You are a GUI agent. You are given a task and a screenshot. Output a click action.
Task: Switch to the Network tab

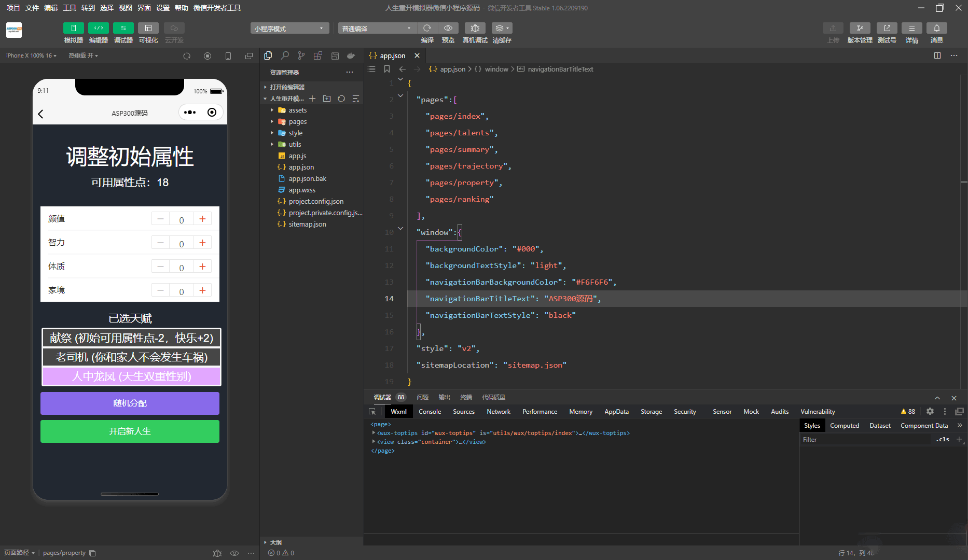(499, 412)
